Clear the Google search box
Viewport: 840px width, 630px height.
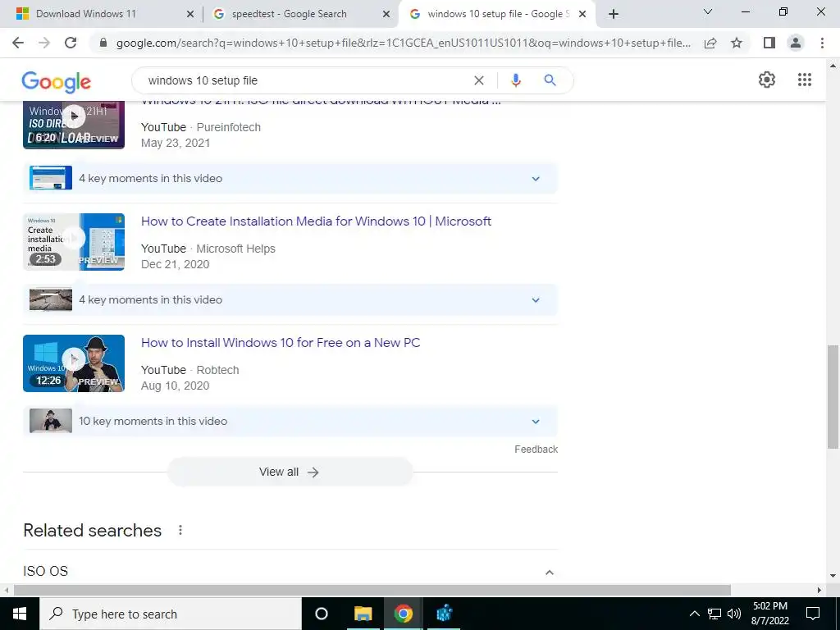click(479, 80)
